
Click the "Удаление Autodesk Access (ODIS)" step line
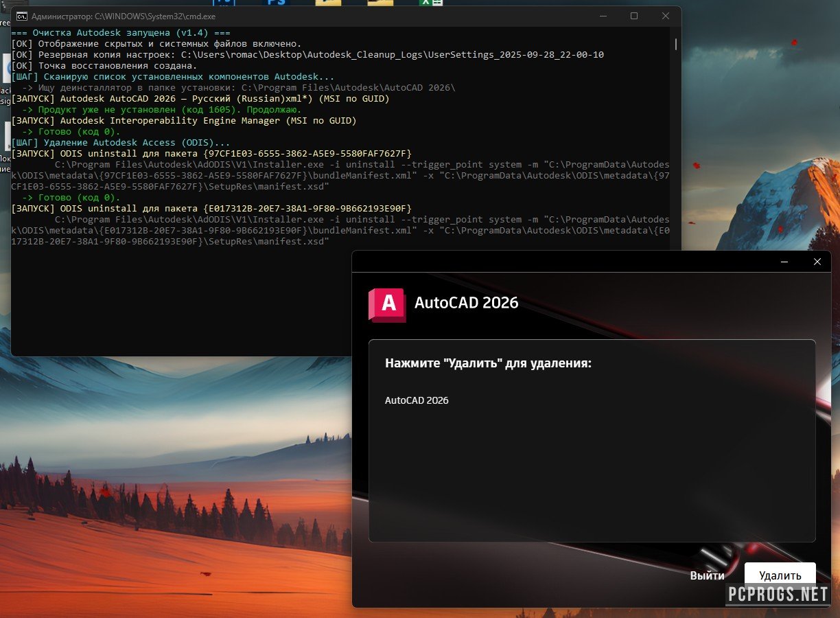(x=121, y=143)
